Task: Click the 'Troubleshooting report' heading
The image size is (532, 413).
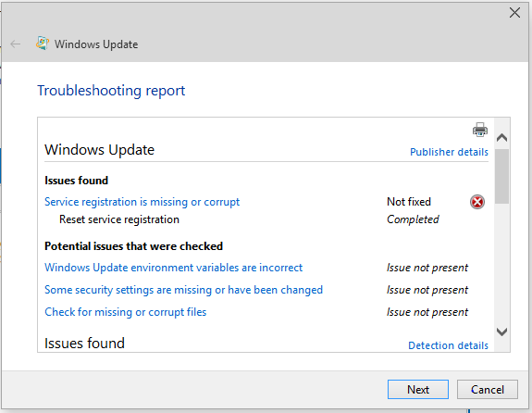Action: point(111,91)
